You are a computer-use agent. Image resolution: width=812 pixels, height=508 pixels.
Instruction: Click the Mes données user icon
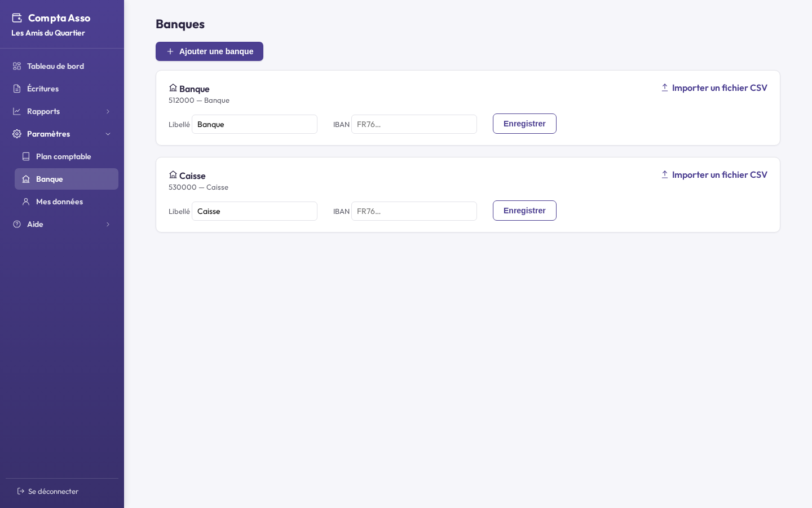tap(26, 202)
